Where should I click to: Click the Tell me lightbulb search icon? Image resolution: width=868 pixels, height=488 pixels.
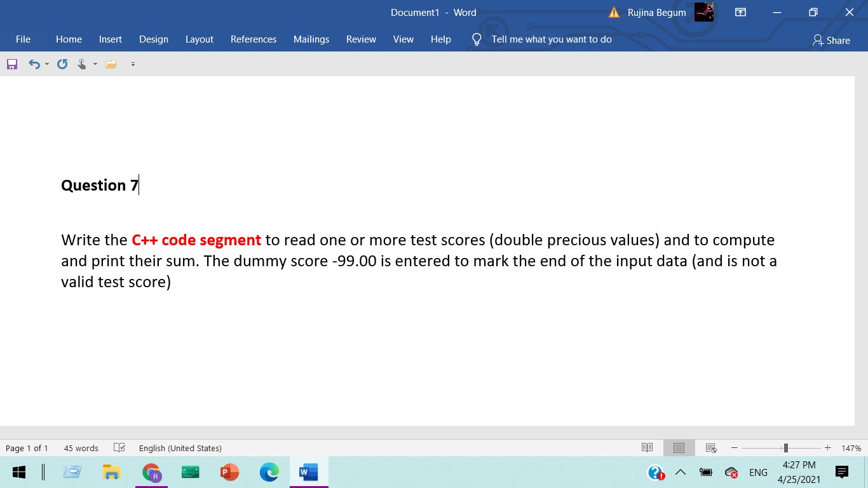click(x=477, y=39)
